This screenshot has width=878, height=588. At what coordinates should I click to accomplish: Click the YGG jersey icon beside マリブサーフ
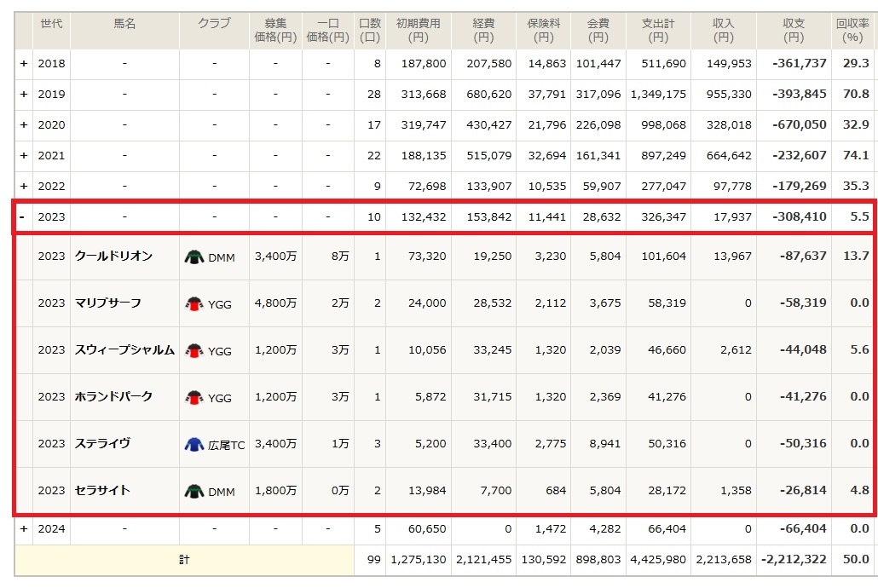tap(194, 303)
